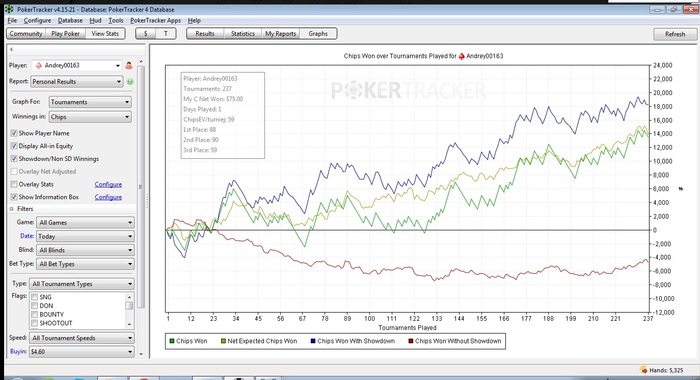Open the My Reports tab
700x380 pixels.
pyautogui.click(x=281, y=33)
